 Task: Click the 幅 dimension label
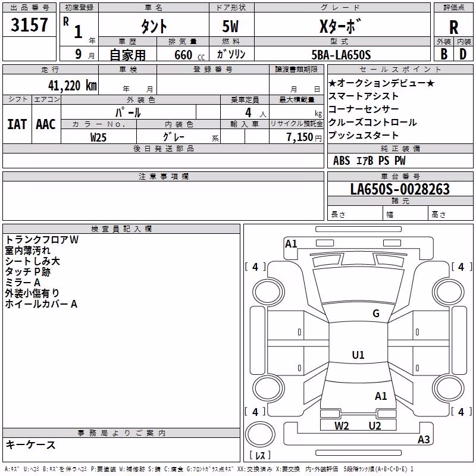[x=390, y=215]
